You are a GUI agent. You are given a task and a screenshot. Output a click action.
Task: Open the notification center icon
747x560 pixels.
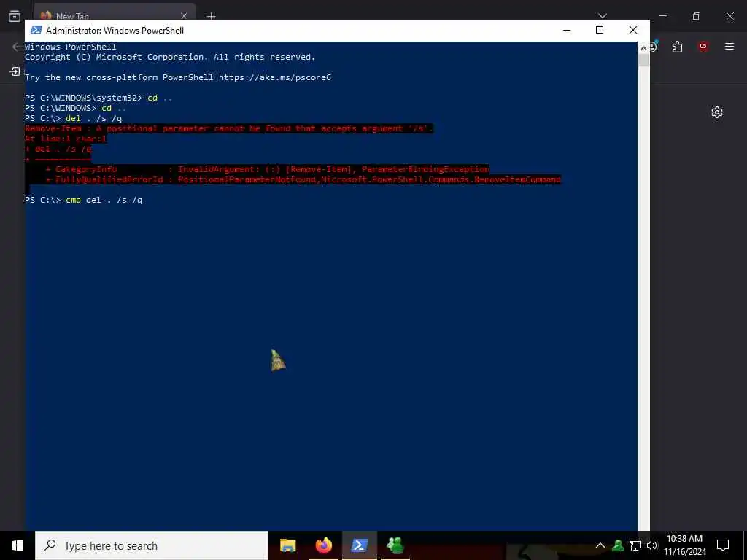pyautogui.click(x=723, y=545)
